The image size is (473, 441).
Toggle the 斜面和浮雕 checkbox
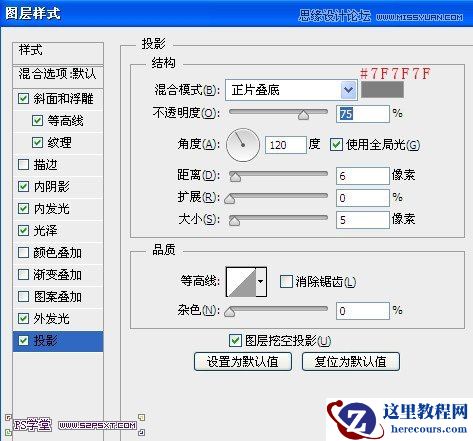click(x=23, y=99)
